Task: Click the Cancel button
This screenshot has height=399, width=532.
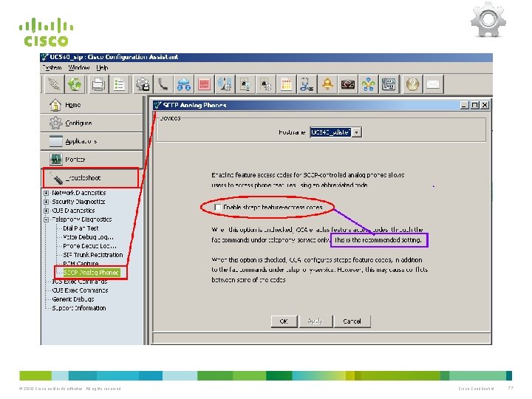Action: 352,321
